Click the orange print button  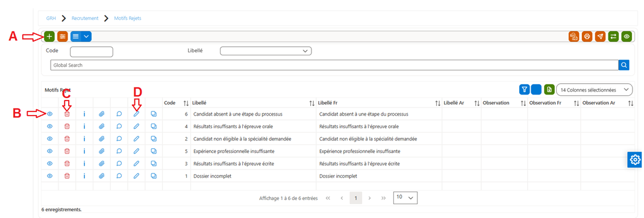[x=587, y=37]
